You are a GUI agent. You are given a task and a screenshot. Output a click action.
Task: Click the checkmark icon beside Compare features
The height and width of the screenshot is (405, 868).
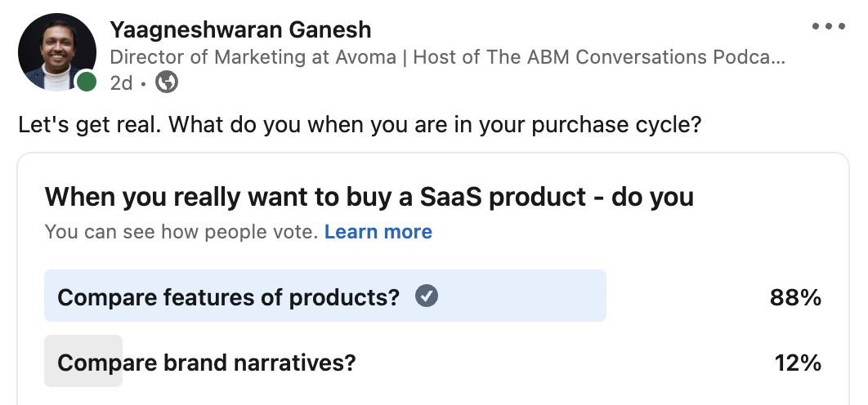427,296
